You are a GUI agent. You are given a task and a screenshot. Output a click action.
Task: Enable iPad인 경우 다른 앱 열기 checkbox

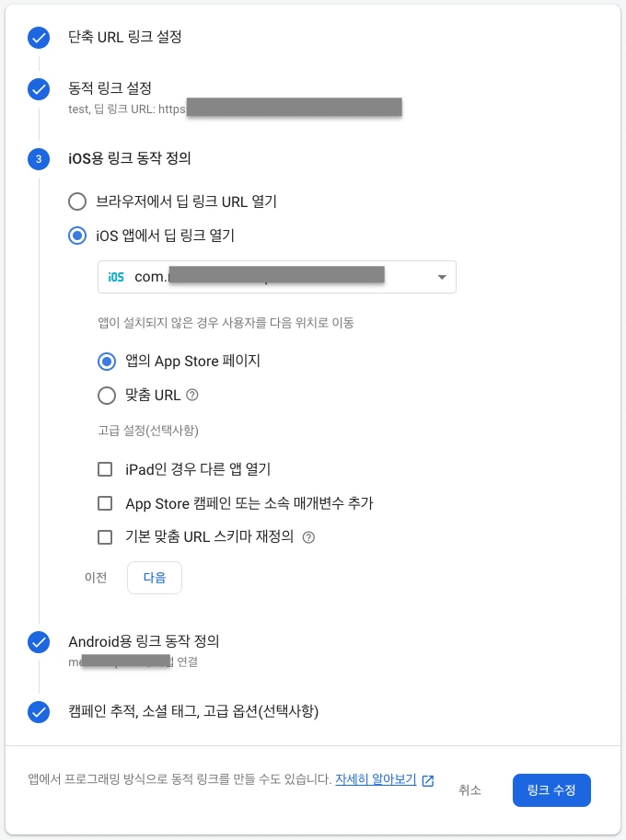point(105,469)
